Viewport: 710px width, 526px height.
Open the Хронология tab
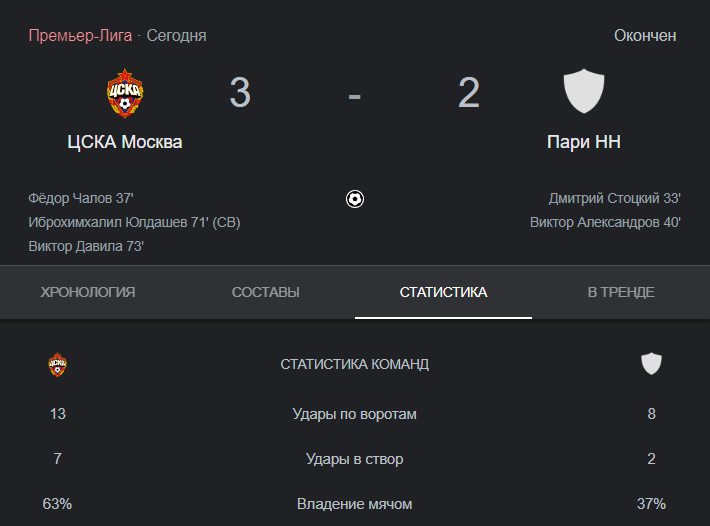tap(88, 292)
